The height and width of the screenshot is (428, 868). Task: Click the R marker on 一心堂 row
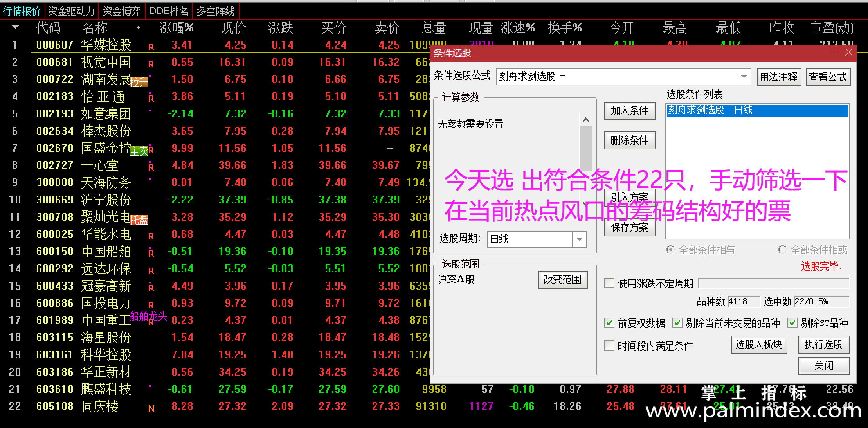(151, 167)
